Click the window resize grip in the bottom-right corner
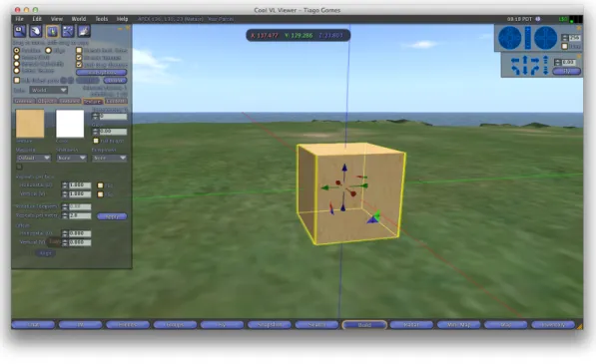This screenshot has height=364, width=596. click(x=579, y=326)
